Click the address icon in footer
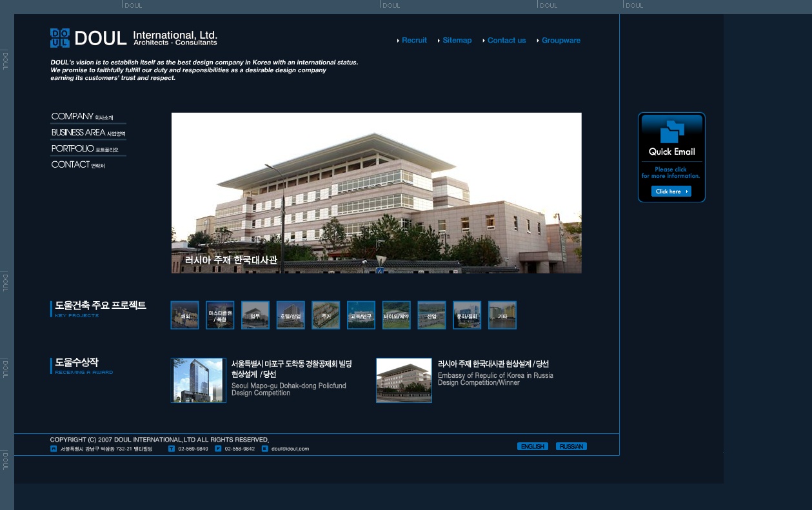This screenshot has width=812, height=510. (x=54, y=449)
